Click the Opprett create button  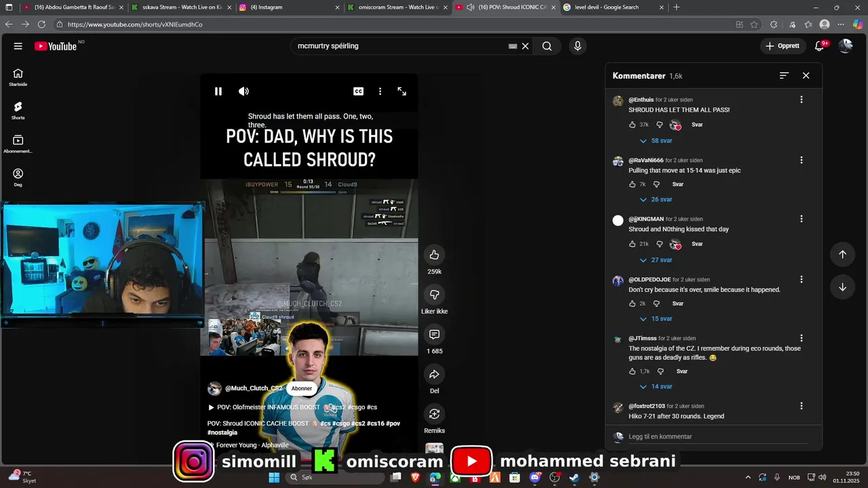pos(783,46)
